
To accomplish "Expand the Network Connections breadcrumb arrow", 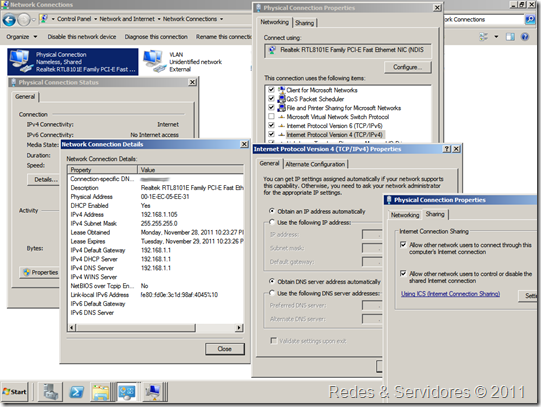I will [221, 19].
